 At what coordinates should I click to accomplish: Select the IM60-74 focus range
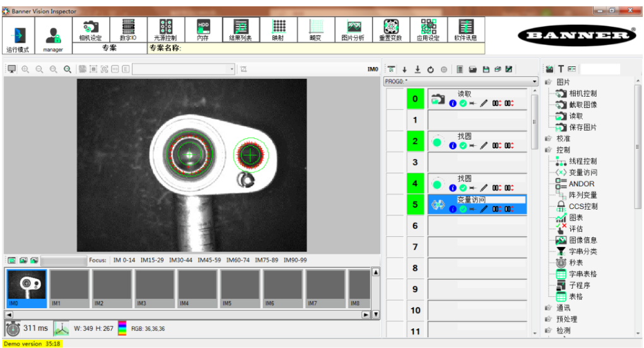pyautogui.click(x=238, y=260)
